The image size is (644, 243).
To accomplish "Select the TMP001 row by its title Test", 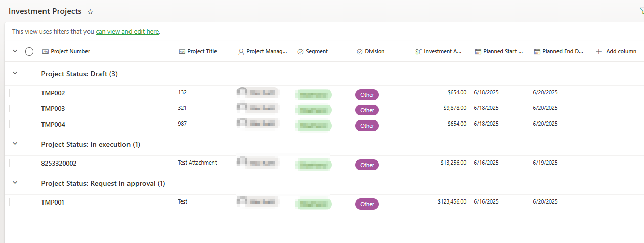I will coord(183,201).
